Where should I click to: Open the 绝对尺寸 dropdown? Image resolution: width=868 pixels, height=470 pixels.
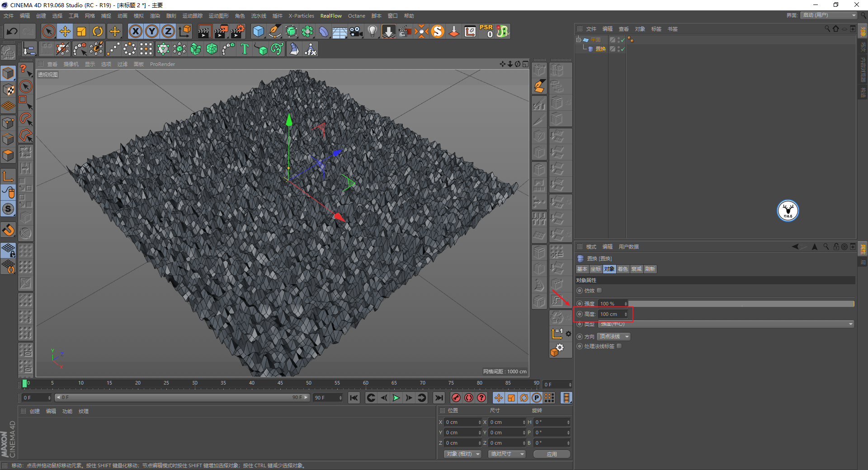pos(506,454)
